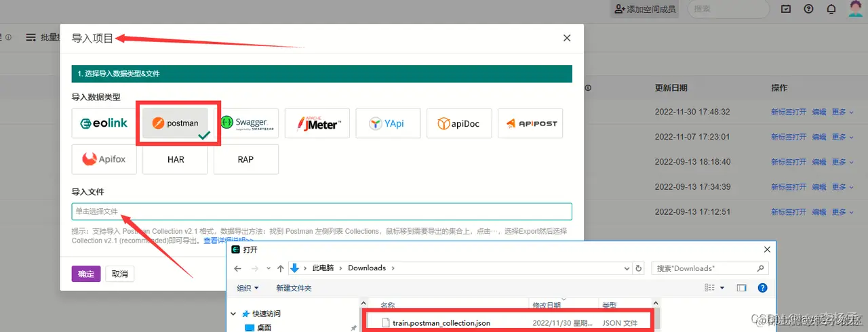The width and height of the screenshot is (868, 332).
Task: Select train.postman_collection.json file
Action: point(441,323)
